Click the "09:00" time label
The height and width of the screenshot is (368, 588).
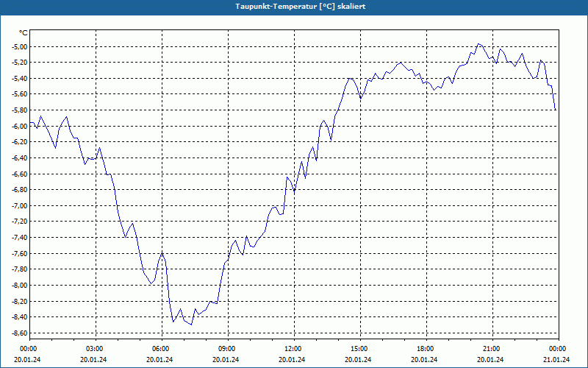tap(228, 349)
